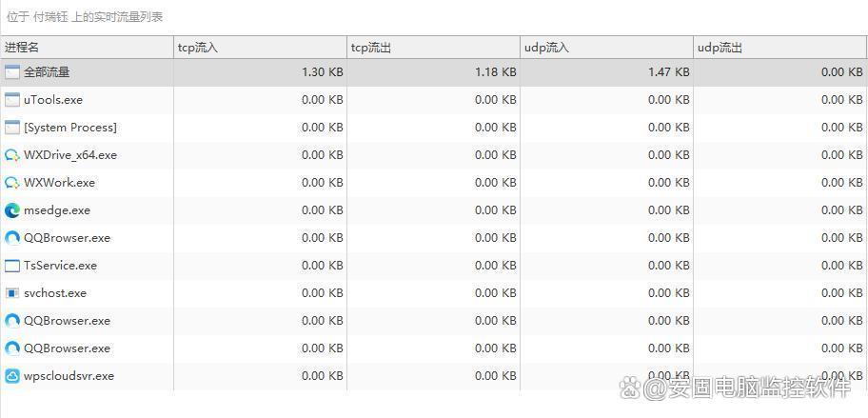Viewport: 868px width, 418px height.
Task: Select the uTools.exe process name
Action: (x=53, y=100)
